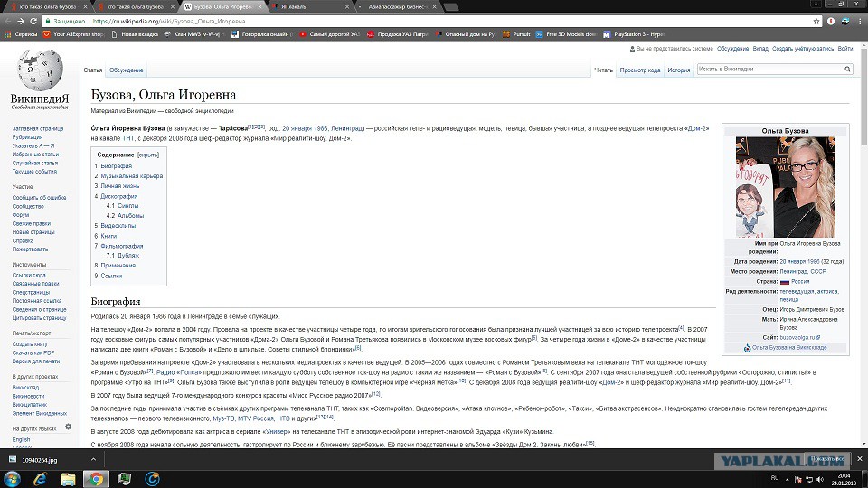Open the Chrome three-dot menu
The width and height of the screenshot is (868, 488).
coord(860,21)
